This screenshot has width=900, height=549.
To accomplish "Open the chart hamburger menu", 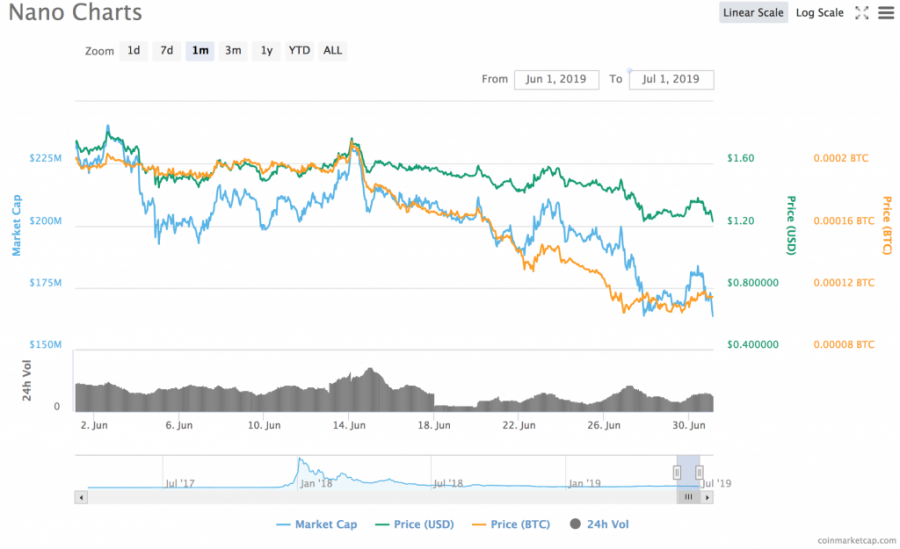I will pos(886,13).
